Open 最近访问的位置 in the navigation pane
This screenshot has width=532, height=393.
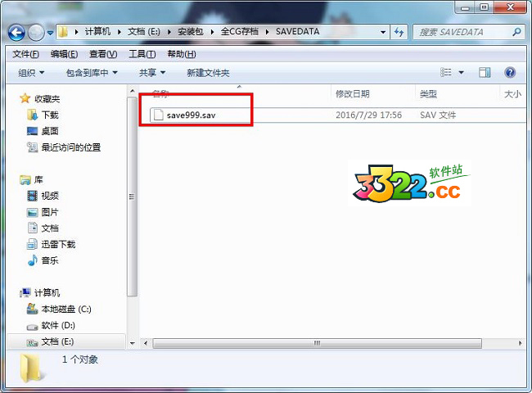point(70,147)
